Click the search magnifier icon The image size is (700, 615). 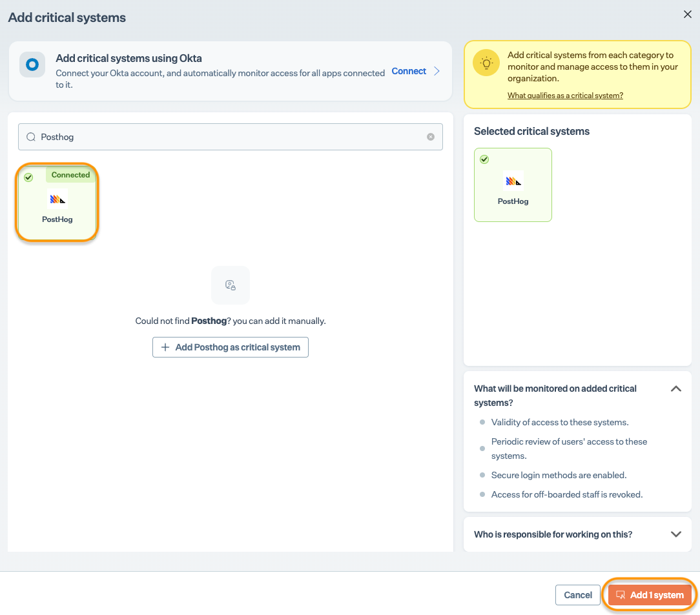[31, 137]
